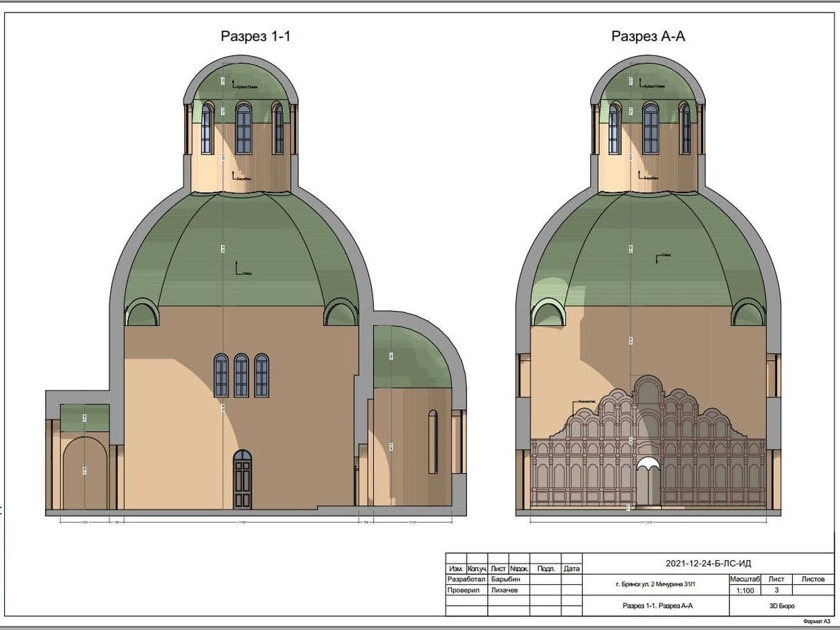
Task: Click the "Разрез 1-1" heading above the left drawing
Action: [x=255, y=37]
